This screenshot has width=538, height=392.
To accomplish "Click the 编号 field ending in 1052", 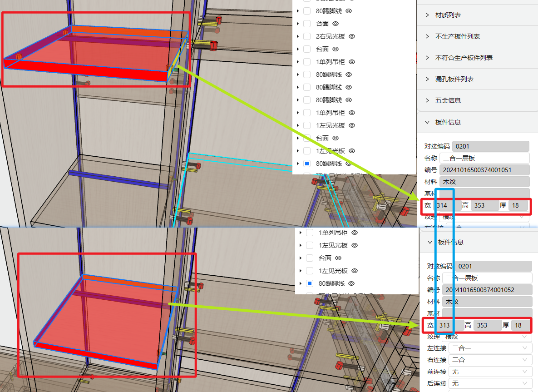I will click(x=487, y=290).
